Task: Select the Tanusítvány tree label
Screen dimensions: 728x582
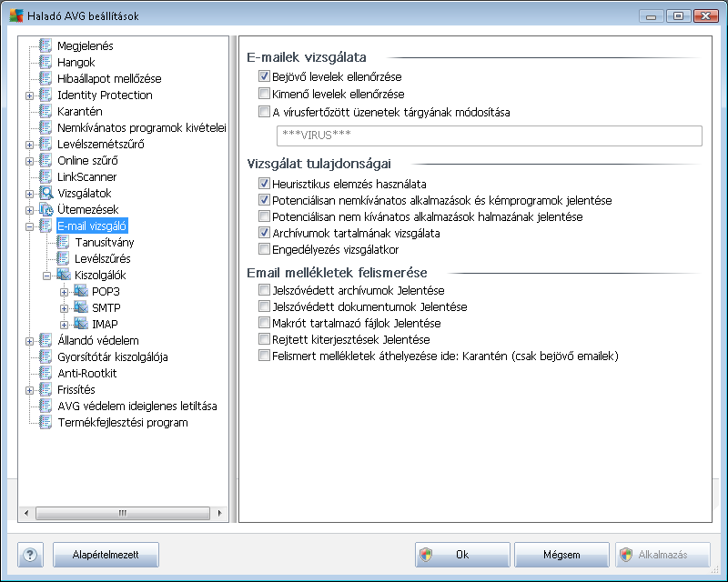Action: click(x=105, y=242)
